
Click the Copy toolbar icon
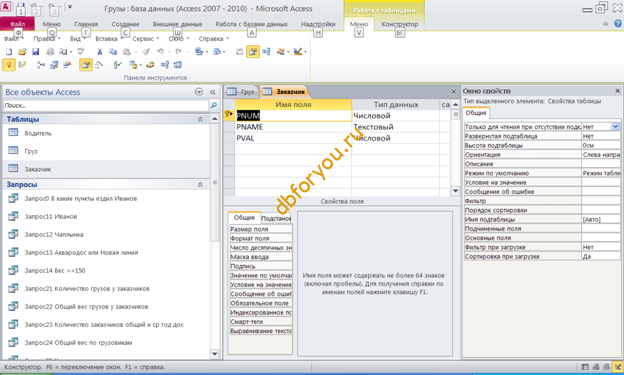click(x=113, y=52)
